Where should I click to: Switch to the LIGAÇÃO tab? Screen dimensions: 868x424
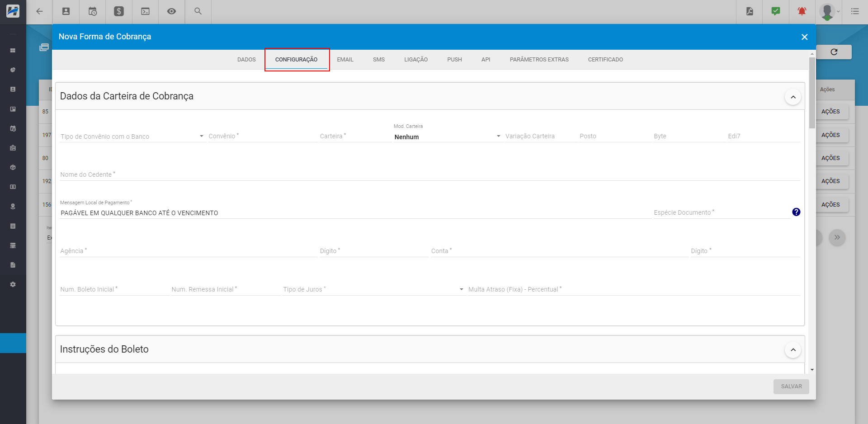[416, 60]
